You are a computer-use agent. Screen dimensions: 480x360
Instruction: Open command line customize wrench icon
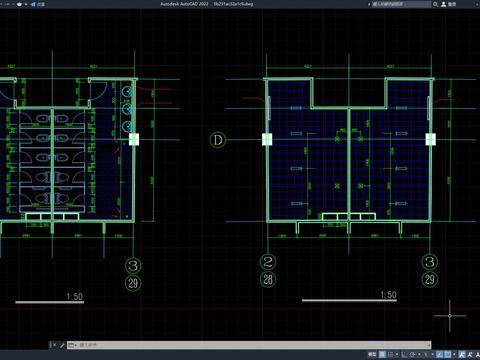click(x=62, y=345)
